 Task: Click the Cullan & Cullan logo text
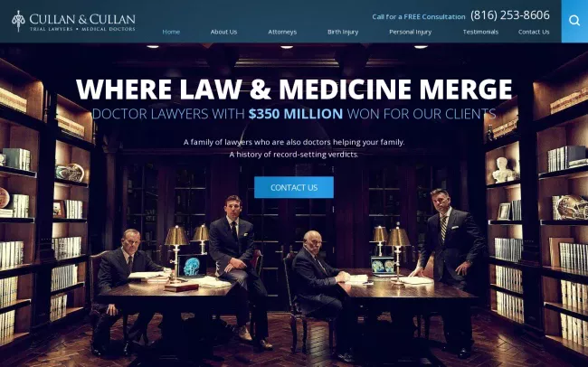tap(82, 22)
